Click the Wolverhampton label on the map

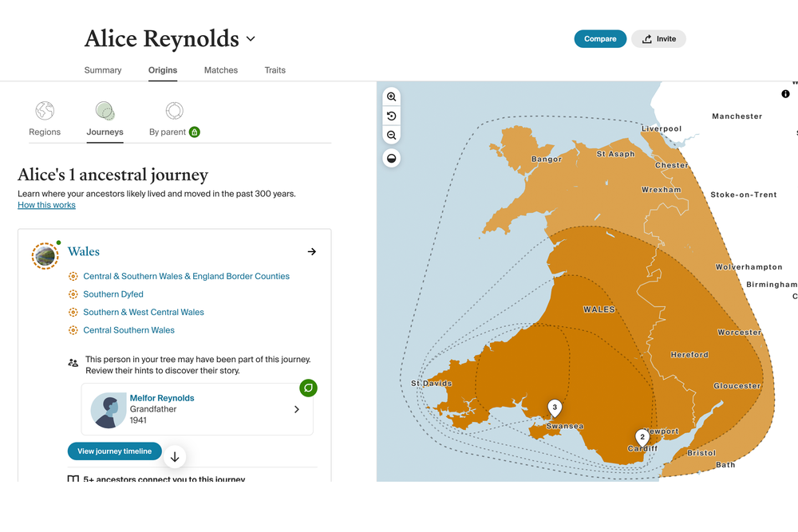tap(749, 267)
